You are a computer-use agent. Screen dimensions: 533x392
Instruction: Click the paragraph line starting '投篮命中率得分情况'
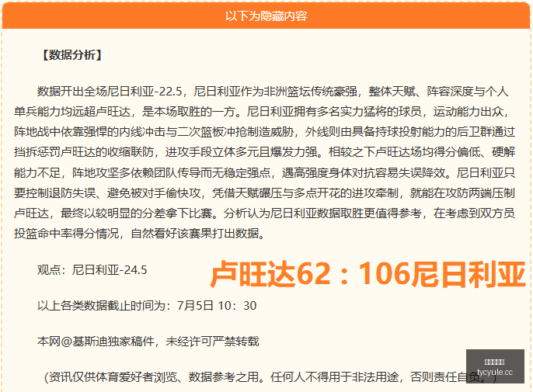click(140, 234)
